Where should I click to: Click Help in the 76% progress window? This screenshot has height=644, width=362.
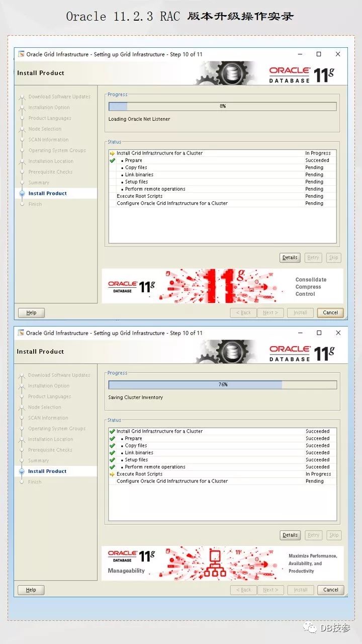31,590
